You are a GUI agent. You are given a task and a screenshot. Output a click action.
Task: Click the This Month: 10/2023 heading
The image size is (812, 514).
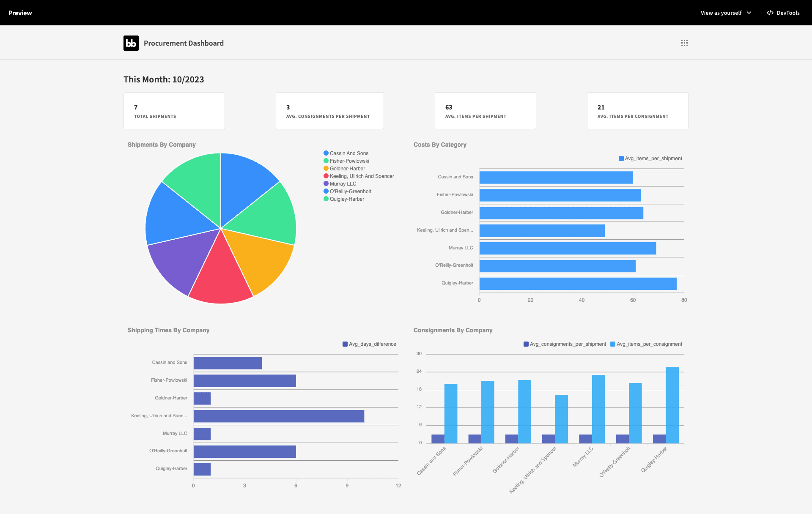tap(164, 79)
